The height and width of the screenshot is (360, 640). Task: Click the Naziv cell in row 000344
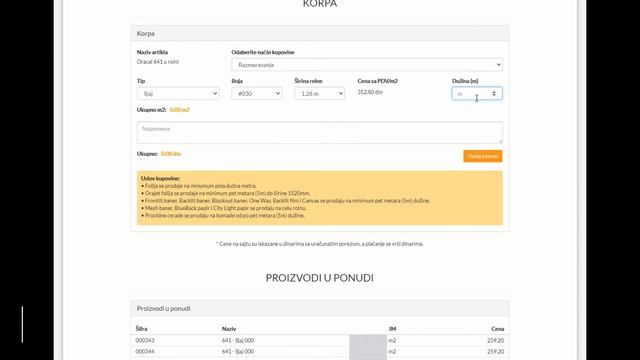238,351
